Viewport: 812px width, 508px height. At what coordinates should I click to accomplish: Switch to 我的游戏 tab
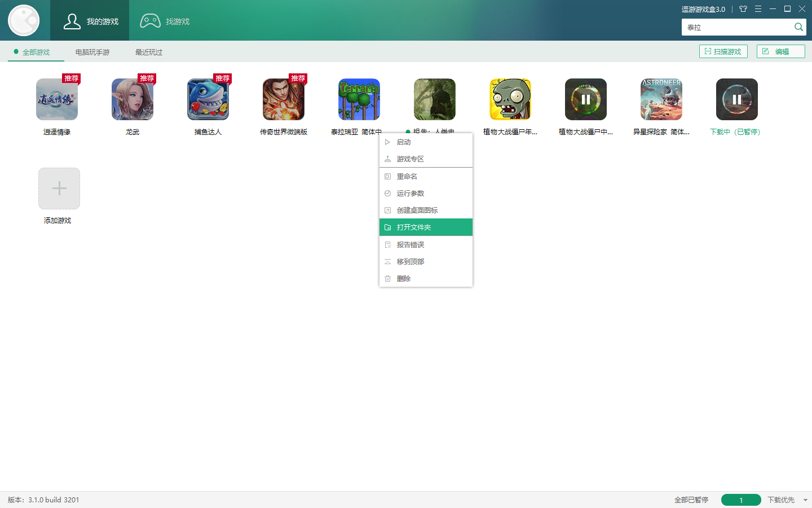[x=90, y=20]
